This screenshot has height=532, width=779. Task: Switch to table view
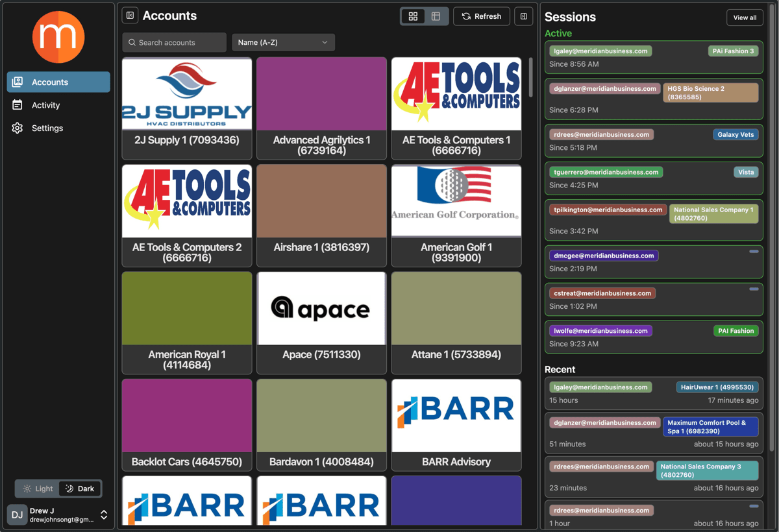point(436,16)
